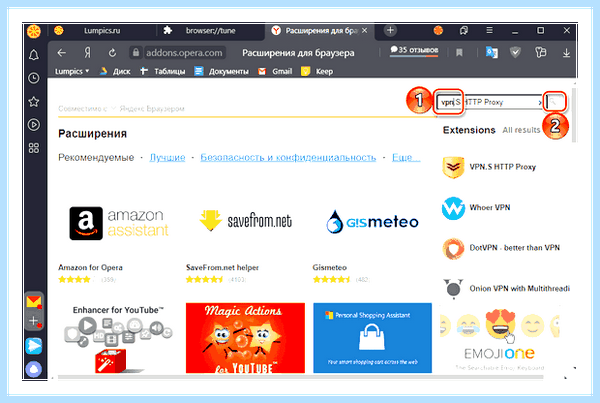Open the notifications bell in sidebar

tap(34, 55)
